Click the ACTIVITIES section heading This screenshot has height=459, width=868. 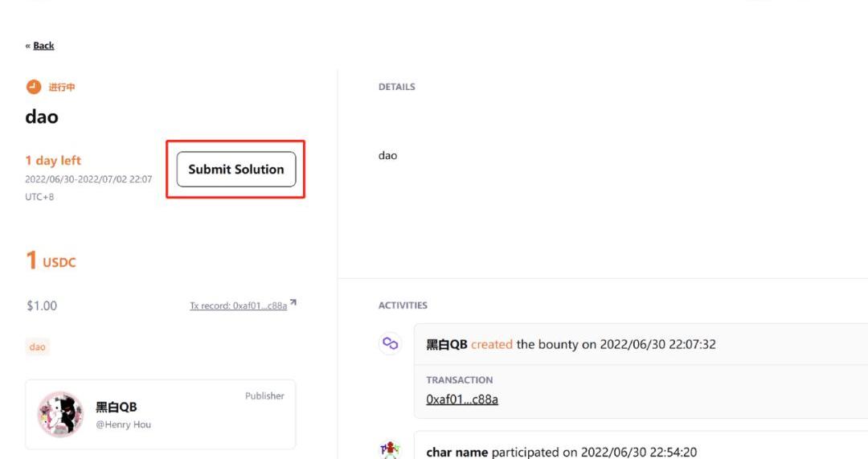(x=403, y=305)
